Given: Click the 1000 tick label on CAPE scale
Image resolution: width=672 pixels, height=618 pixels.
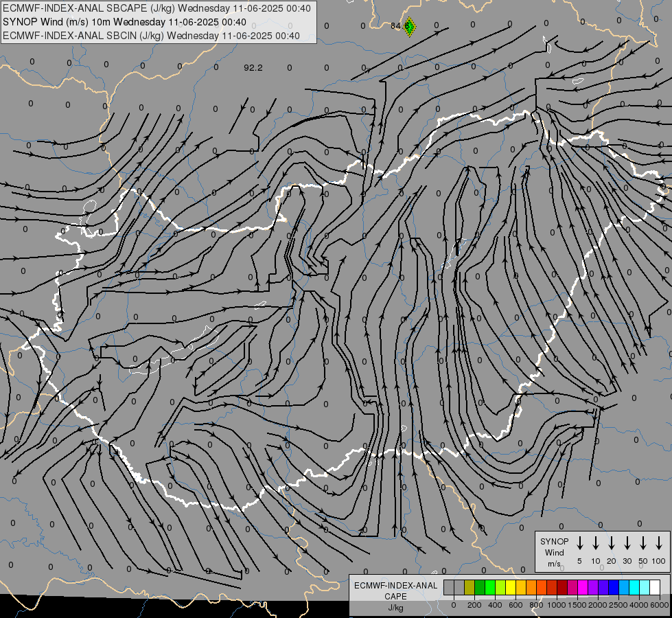Looking at the screenshot, I should 557,605.
